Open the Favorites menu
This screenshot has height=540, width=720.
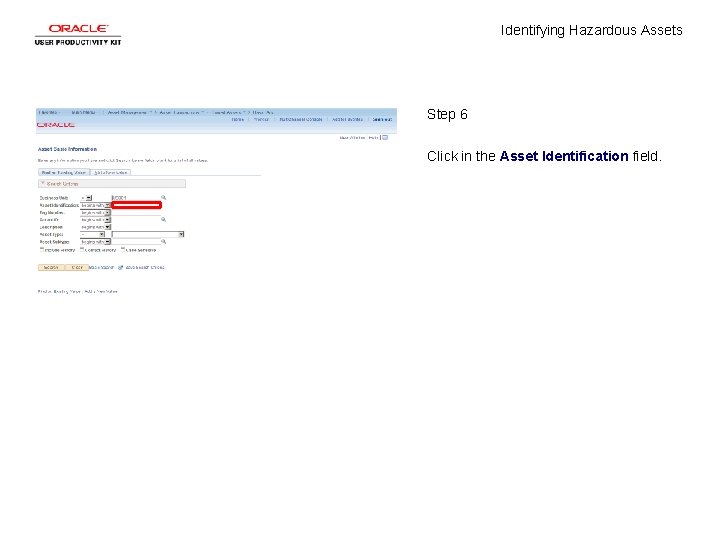tap(49, 112)
